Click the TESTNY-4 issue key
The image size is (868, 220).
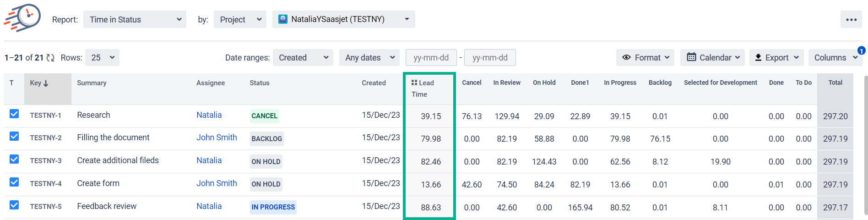[x=46, y=184]
